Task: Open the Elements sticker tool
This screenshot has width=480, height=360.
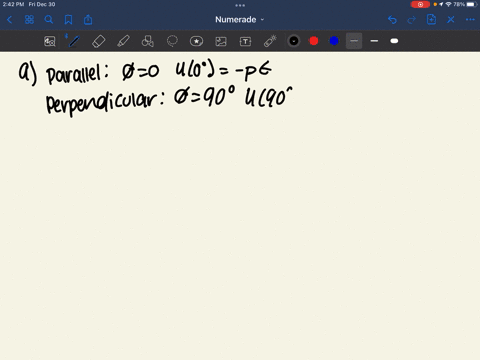Action: (x=196, y=41)
